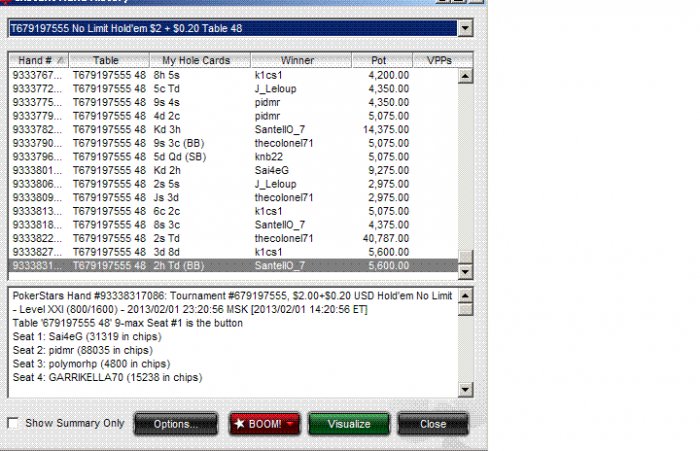Select hand row with 9s 4s hole cards
700x451 pixels.
pyautogui.click(x=233, y=102)
